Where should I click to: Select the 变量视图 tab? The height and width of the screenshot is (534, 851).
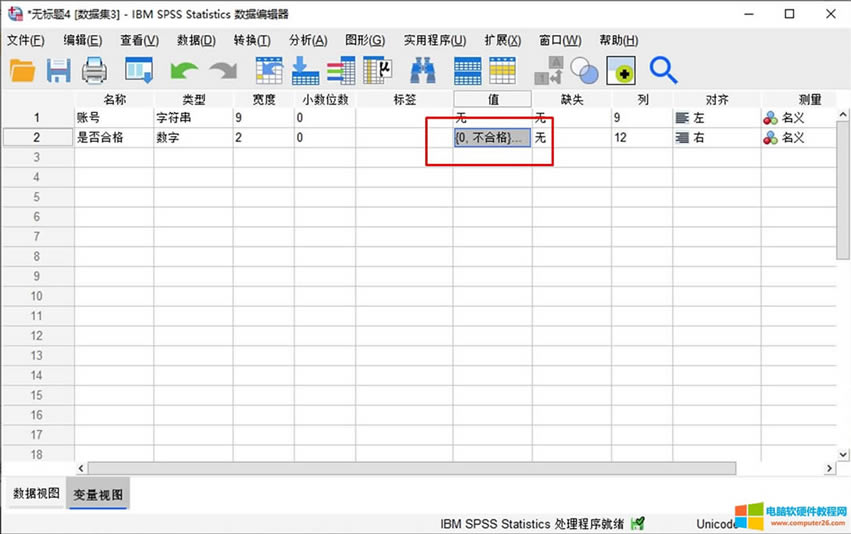pyautogui.click(x=98, y=494)
